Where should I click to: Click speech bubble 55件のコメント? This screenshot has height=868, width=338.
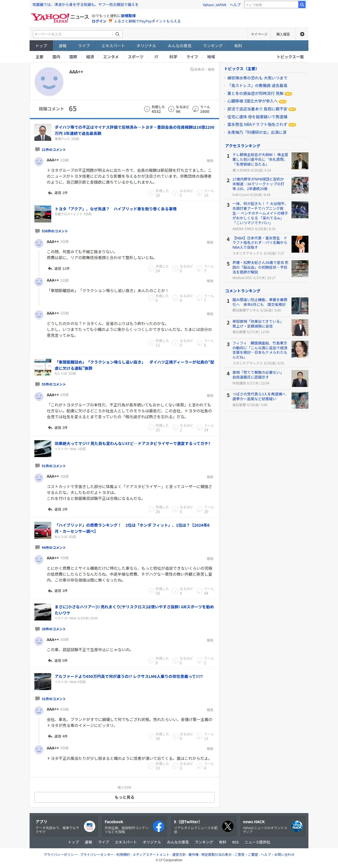pyautogui.click(x=37, y=384)
